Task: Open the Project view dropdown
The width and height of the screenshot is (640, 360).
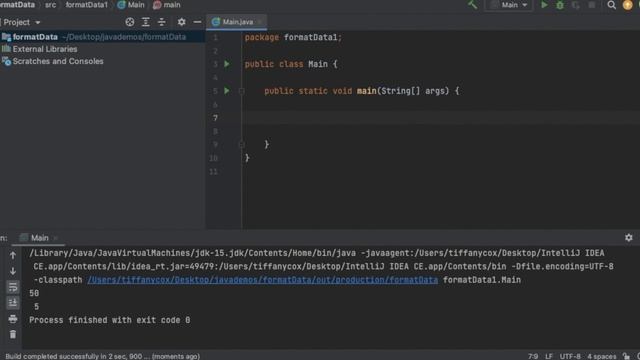Action: click(x=22, y=22)
